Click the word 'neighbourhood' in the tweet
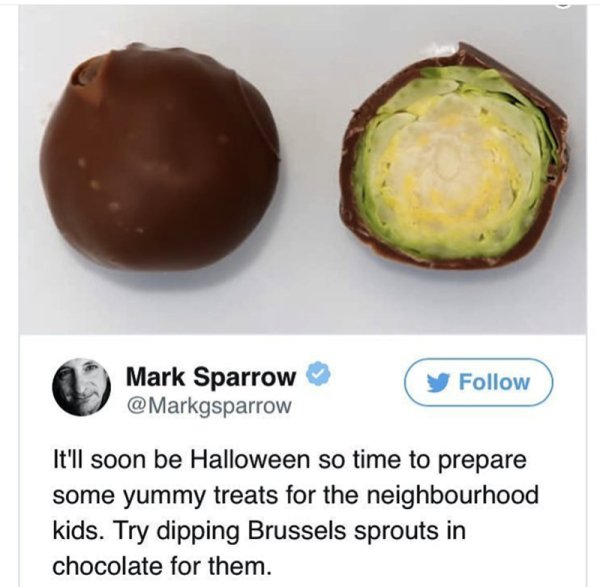This screenshot has width=600, height=587. pyautogui.click(x=453, y=495)
